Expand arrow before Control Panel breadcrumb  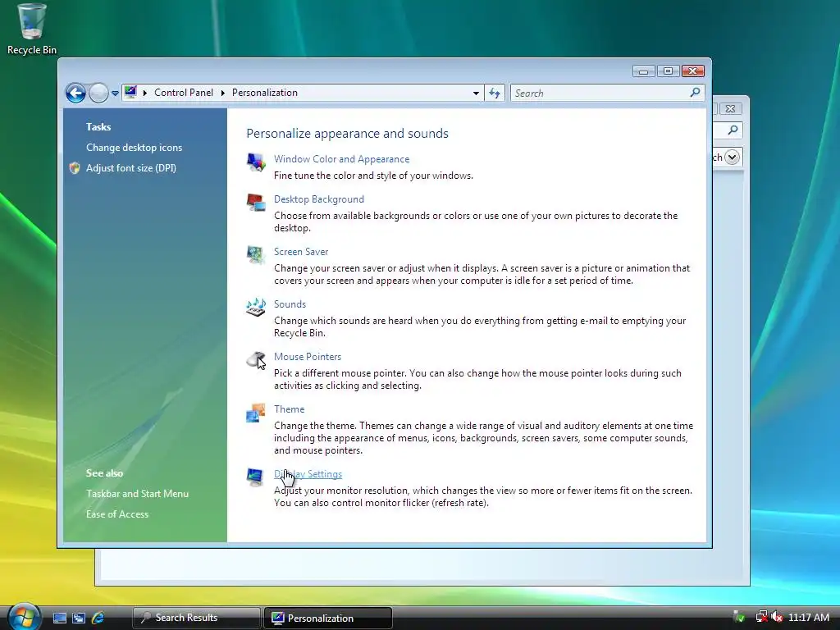point(144,94)
